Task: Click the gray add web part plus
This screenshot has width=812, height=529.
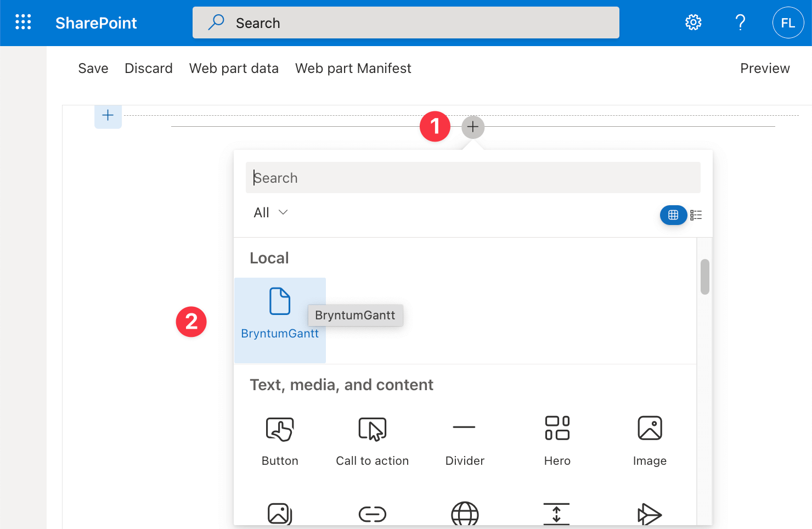Action: (473, 127)
